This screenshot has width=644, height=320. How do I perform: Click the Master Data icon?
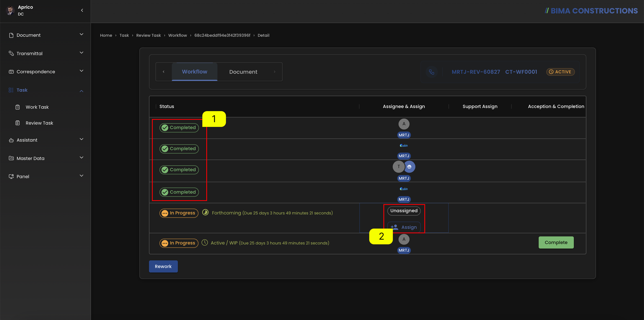click(x=11, y=158)
